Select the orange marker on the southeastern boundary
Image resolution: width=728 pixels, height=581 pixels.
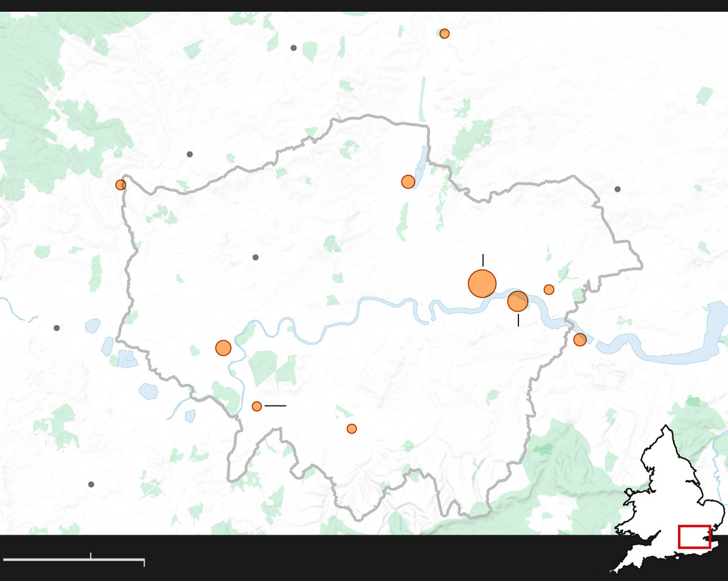point(580,340)
